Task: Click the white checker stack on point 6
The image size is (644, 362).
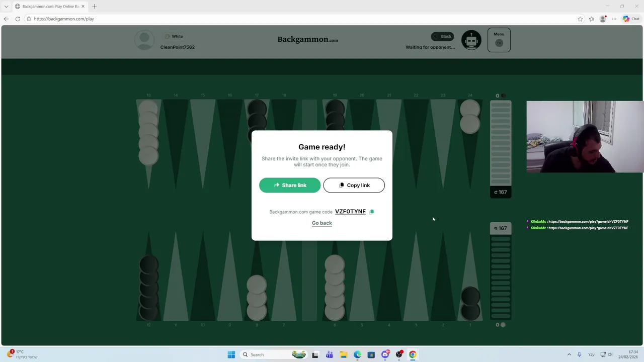Action: 335,288
